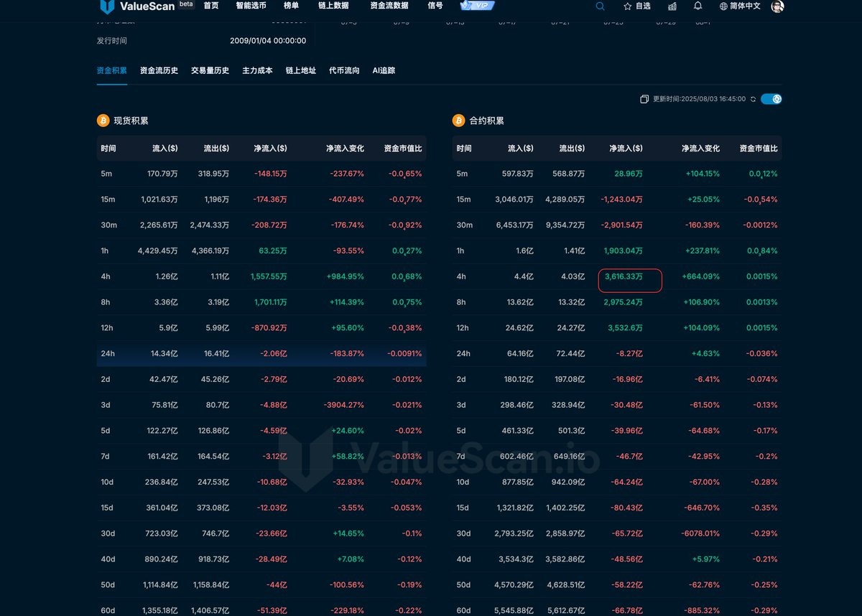This screenshot has height=616, width=862.
Task: Click contract 40d change +5.97%
Action: 705,559
